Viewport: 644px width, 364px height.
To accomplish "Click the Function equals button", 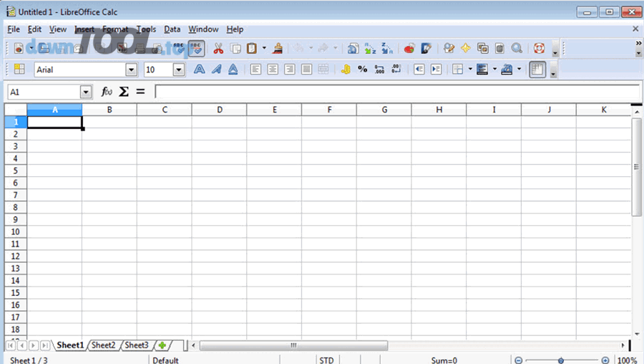I will pyautogui.click(x=140, y=91).
